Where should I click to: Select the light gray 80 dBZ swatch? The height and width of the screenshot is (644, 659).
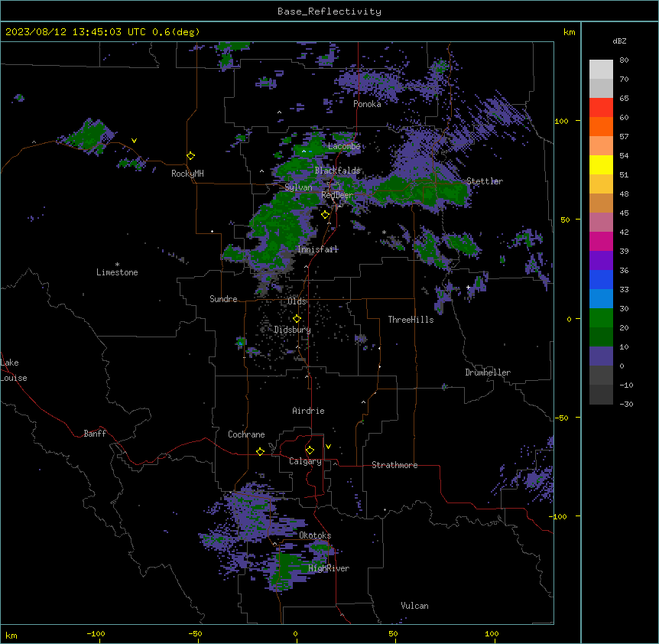(x=601, y=70)
